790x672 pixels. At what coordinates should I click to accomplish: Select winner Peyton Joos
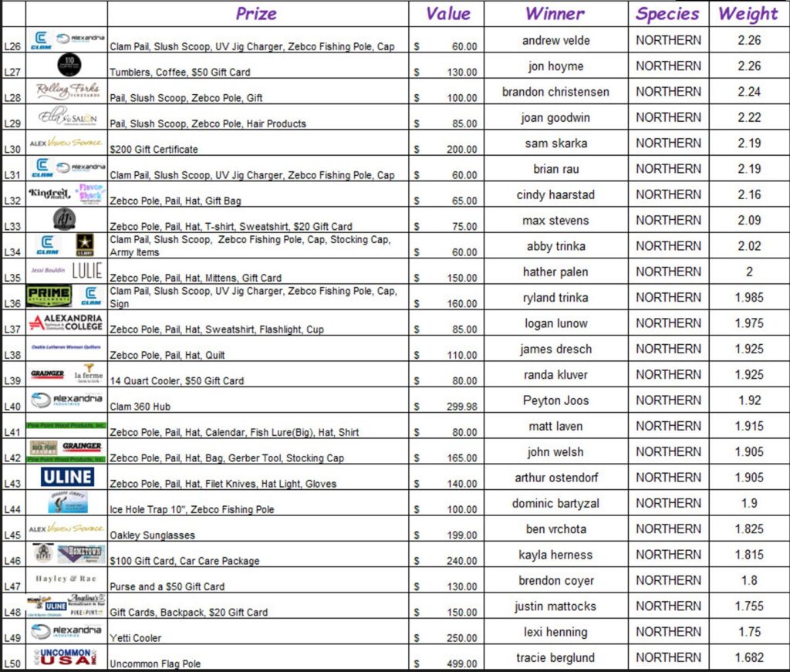[x=555, y=400]
